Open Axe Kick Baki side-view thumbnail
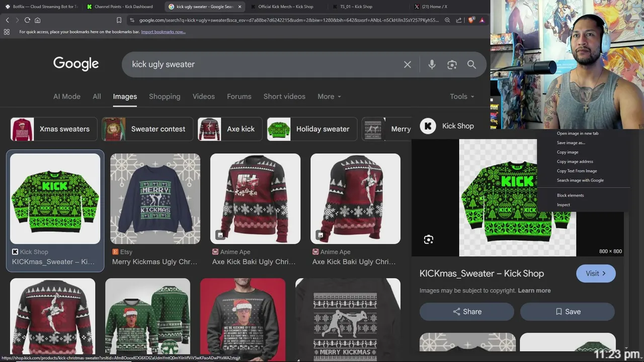The height and width of the screenshot is (362, 644). pyautogui.click(x=355, y=199)
